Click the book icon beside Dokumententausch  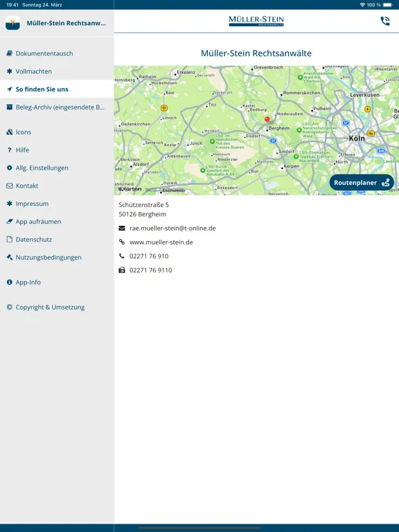[10, 53]
